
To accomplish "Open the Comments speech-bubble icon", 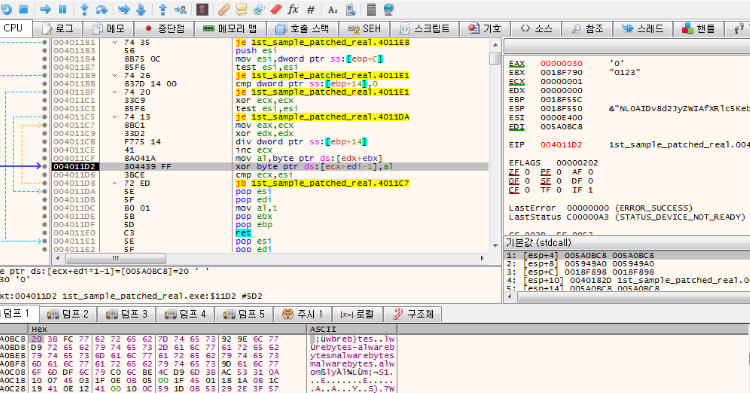I will 242,9.
